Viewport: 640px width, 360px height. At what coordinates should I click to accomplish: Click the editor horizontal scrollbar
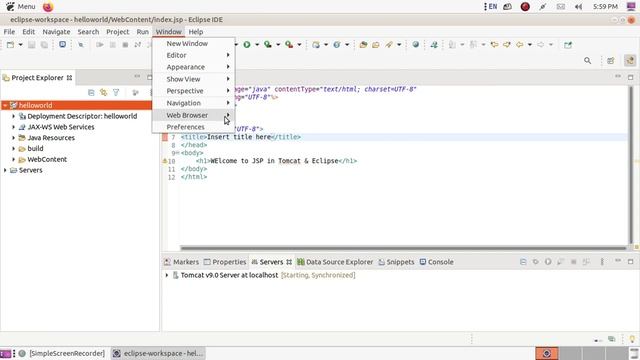coord(403,248)
